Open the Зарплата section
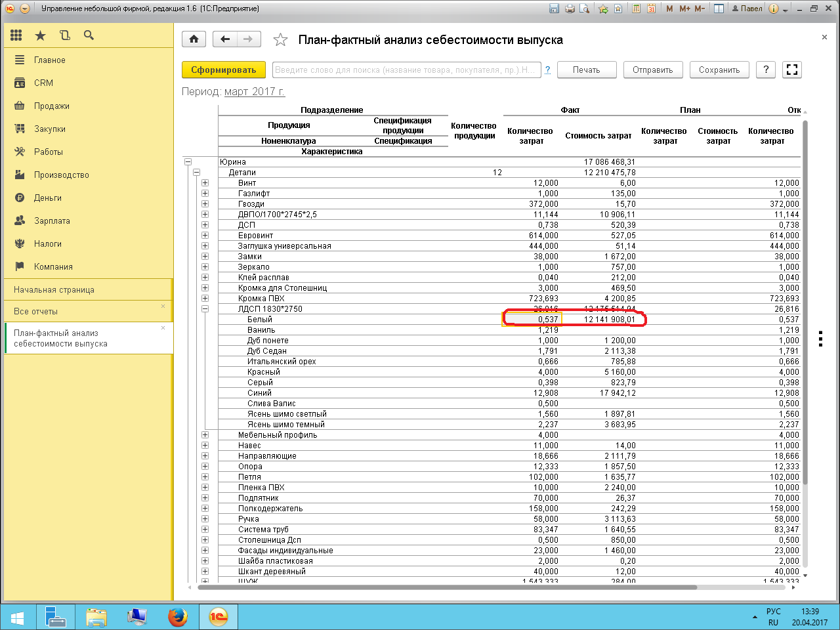The image size is (840, 630). click(x=52, y=220)
